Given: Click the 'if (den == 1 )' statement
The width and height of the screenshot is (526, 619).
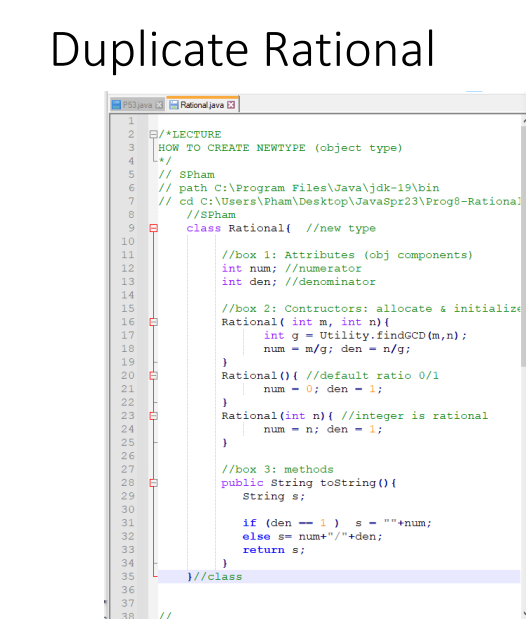Looking at the screenshot, I should point(291,523).
